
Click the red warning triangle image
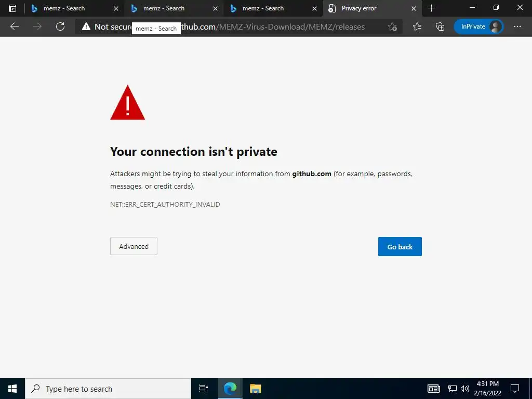[128, 102]
